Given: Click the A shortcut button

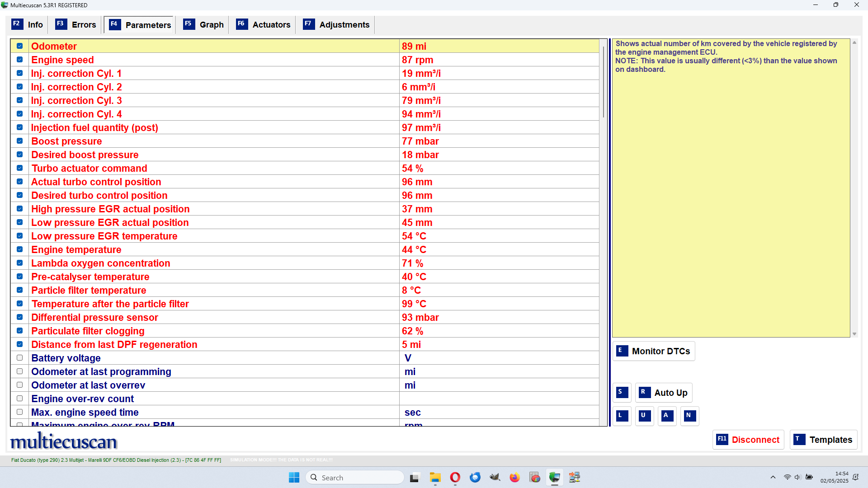Looking at the screenshot, I should [667, 416].
